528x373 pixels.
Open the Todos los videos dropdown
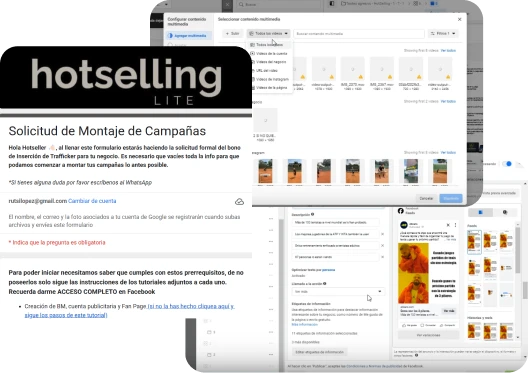click(268, 33)
